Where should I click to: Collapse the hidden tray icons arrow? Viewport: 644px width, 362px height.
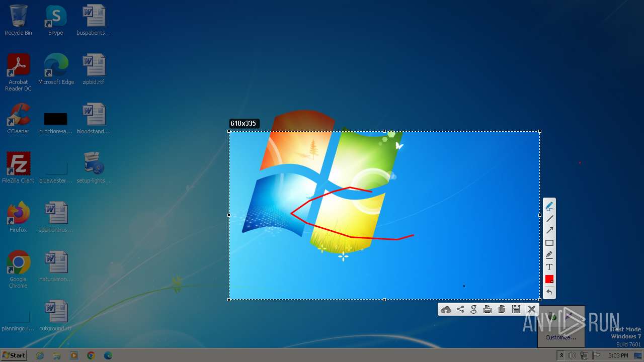(561, 355)
